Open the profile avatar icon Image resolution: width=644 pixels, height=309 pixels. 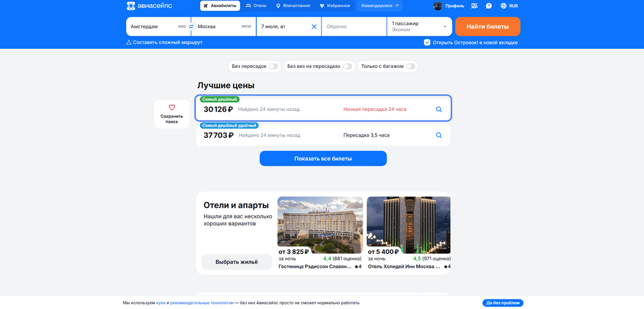[x=438, y=6]
